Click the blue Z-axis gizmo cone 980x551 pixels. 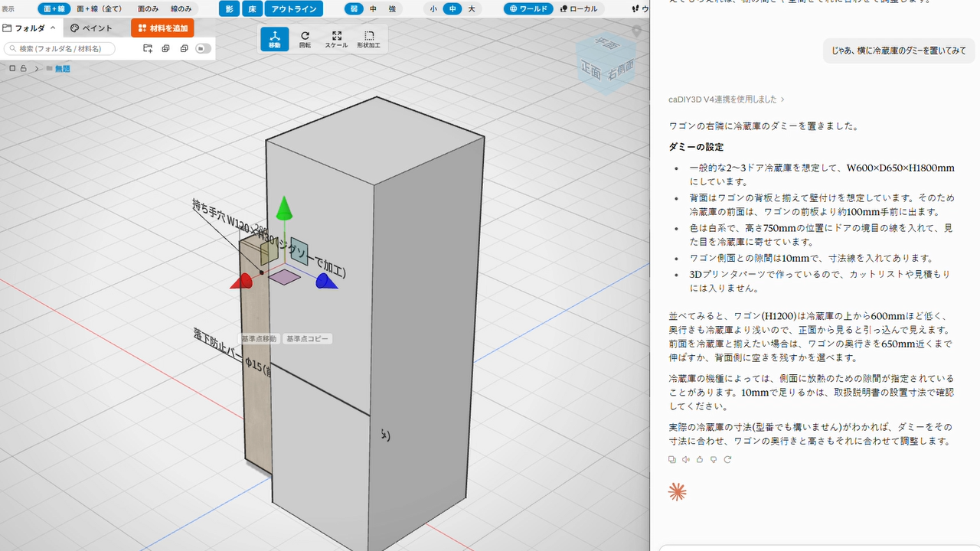pyautogui.click(x=327, y=282)
